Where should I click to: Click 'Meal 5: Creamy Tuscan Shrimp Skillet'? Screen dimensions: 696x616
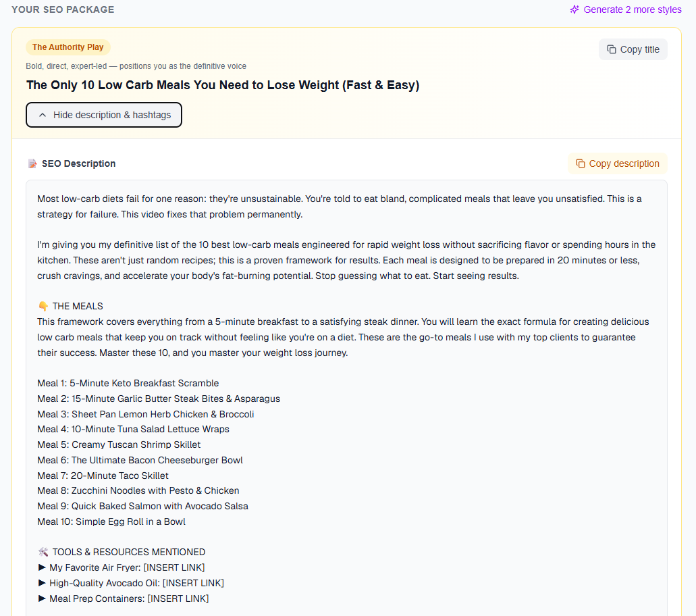click(x=119, y=444)
